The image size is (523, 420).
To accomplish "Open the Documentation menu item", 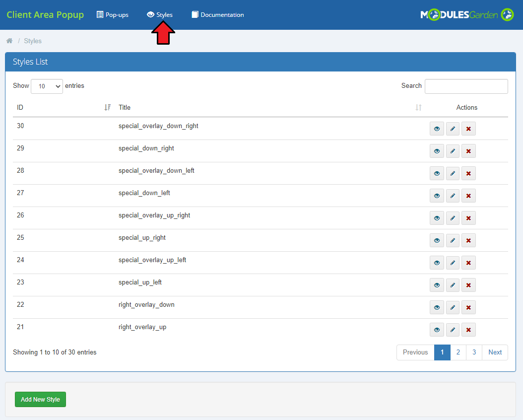I will (217, 15).
